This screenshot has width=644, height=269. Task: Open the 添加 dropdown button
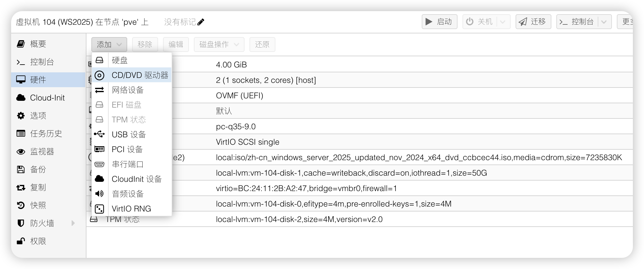click(x=109, y=45)
